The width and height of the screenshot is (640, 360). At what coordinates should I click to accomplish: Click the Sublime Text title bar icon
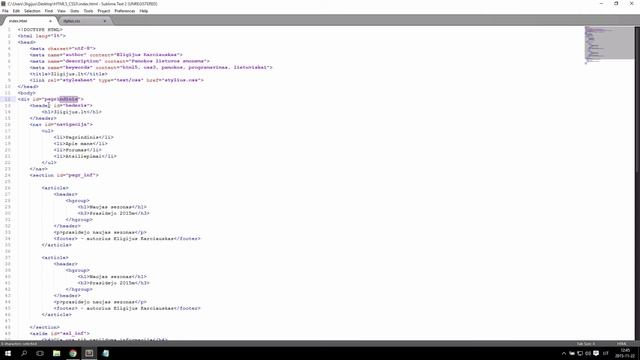[x=4, y=4]
